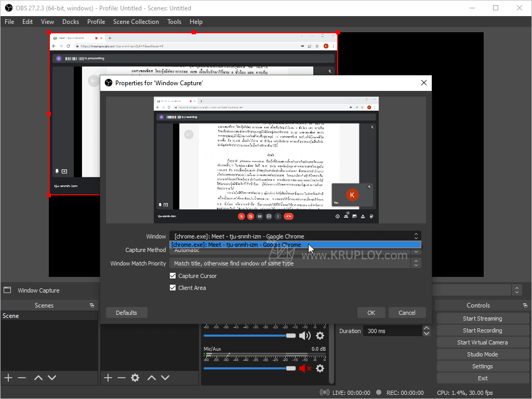
Task: Pop out the Scenes dock icon
Action: pos(91,305)
